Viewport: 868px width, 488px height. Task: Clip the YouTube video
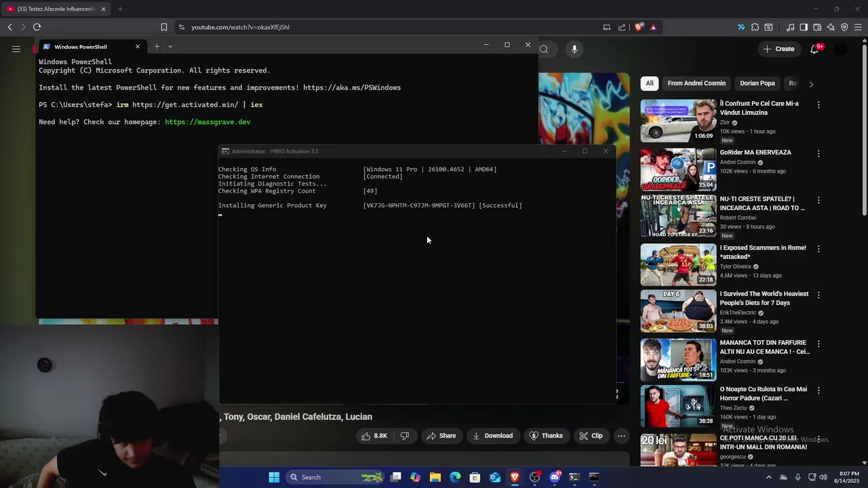591,436
